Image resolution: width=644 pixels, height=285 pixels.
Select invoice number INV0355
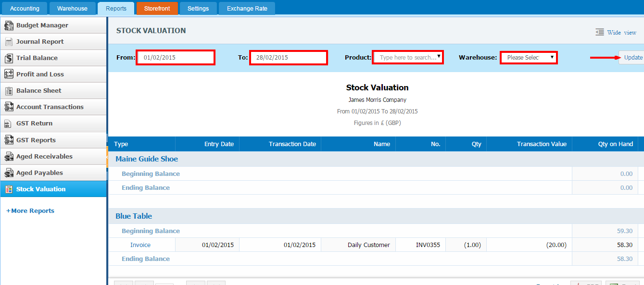coord(428,245)
